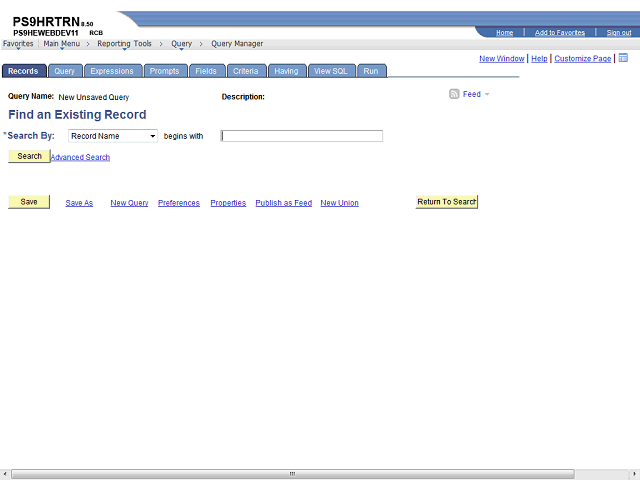Screen dimensions: 640x480
Task: Open the Advanced Search link
Action: [x=80, y=157]
